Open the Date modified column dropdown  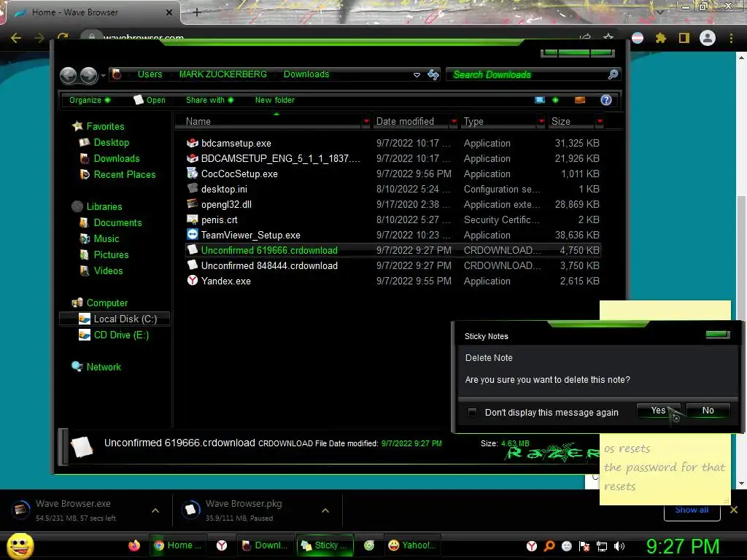pos(454,122)
